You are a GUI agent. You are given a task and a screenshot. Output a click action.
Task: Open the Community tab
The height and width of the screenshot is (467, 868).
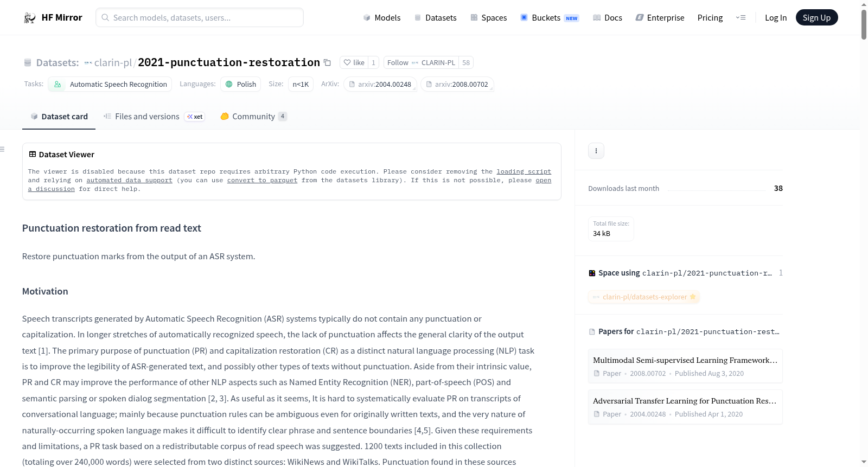click(253, 117)
